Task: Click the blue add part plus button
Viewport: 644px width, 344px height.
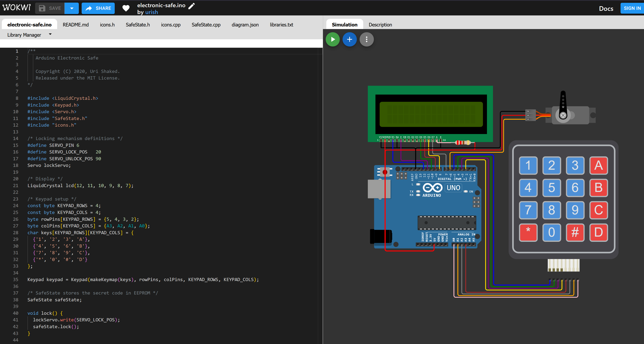Action: [x=350, y=39]
